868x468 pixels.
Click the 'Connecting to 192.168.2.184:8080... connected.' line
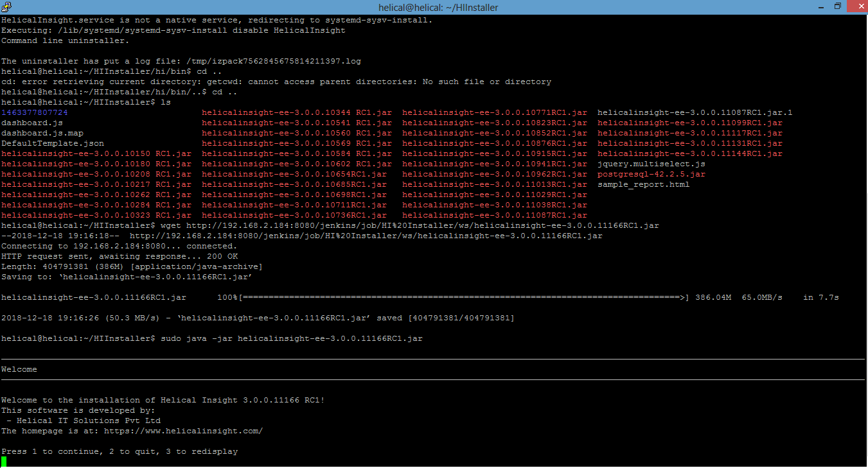tap(120, 246)
